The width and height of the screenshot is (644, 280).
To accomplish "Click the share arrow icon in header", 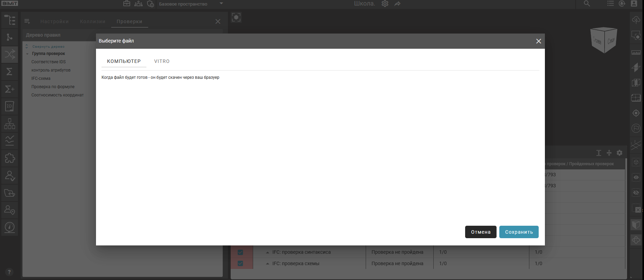I will (x=397, y=4).
